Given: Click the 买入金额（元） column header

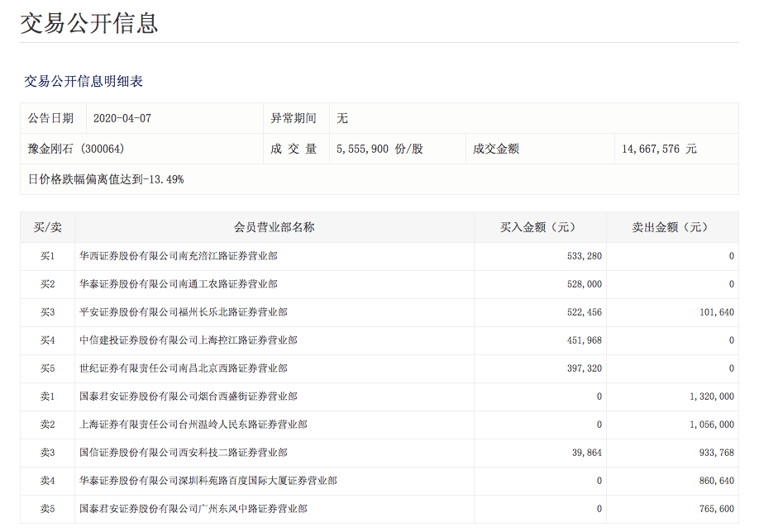Looking at the screenshot, I should (539, 227).
